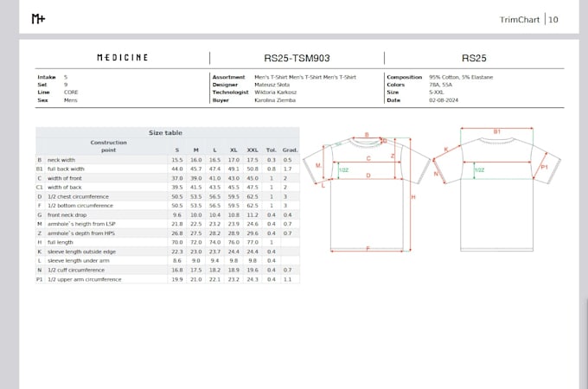Click the XXL column header
Viewport: 588px width, 389px height.
tap(252, 150)
